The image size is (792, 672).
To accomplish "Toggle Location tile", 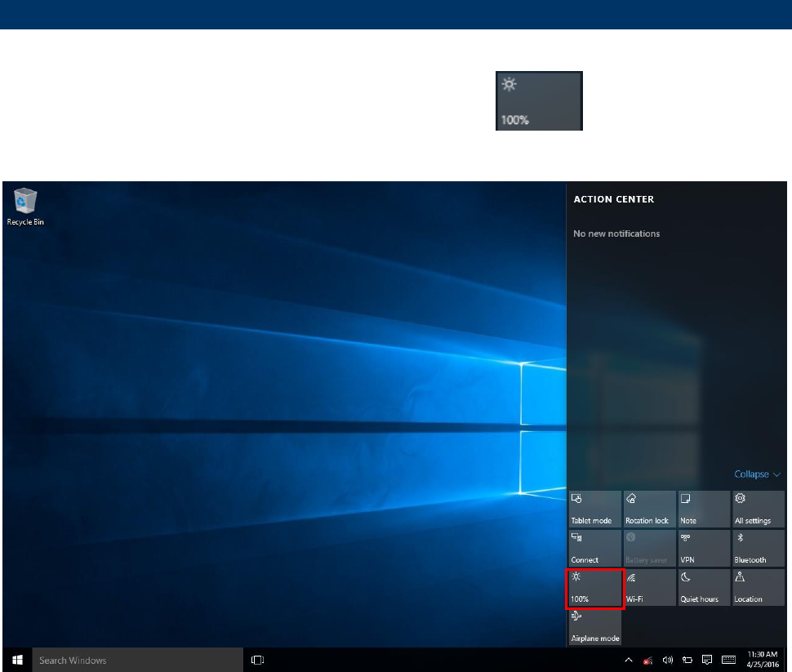I will 759,588.
